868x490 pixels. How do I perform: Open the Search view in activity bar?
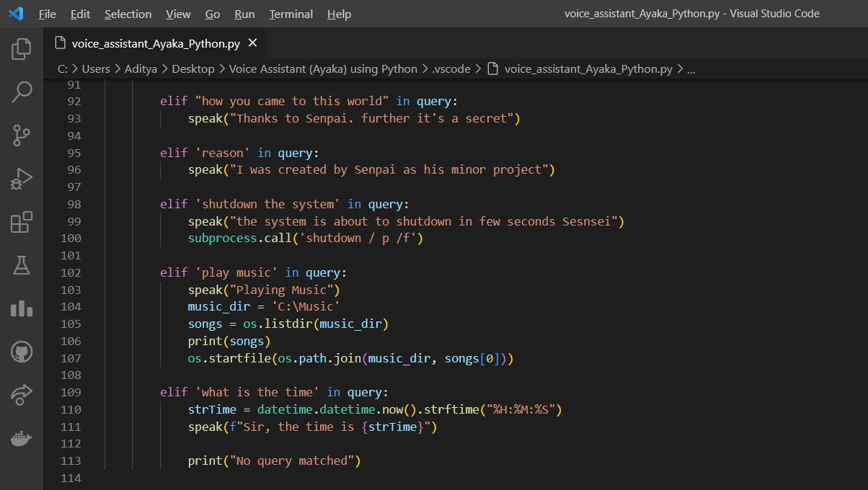click(22, 92)
